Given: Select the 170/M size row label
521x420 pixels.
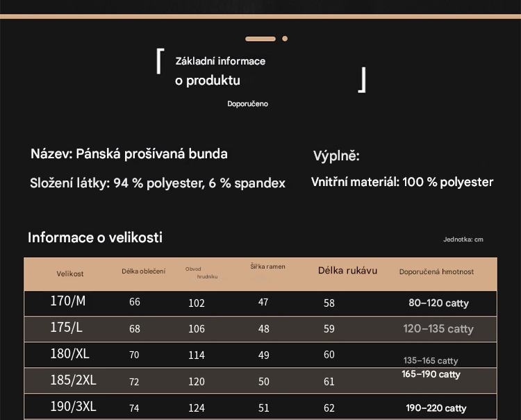Looking at the screenshot, I should point(68,301).
